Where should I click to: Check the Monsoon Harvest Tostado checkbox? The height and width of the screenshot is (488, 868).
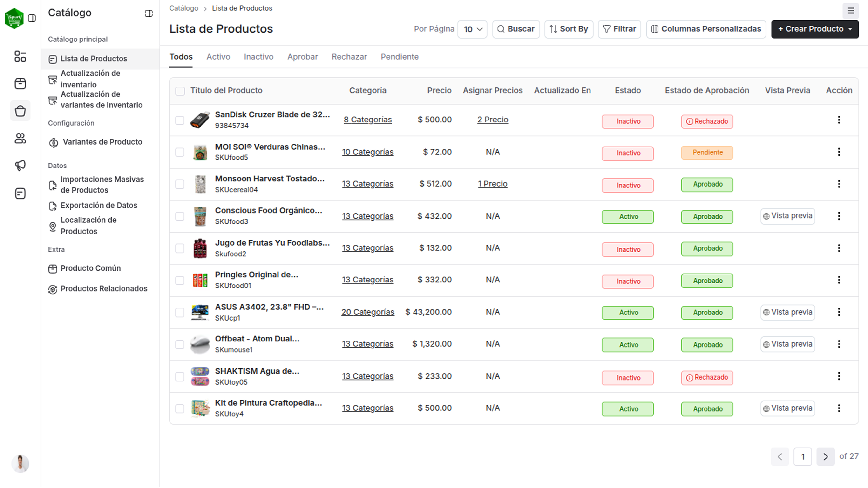pyautogui.click(x=180, y=184)
